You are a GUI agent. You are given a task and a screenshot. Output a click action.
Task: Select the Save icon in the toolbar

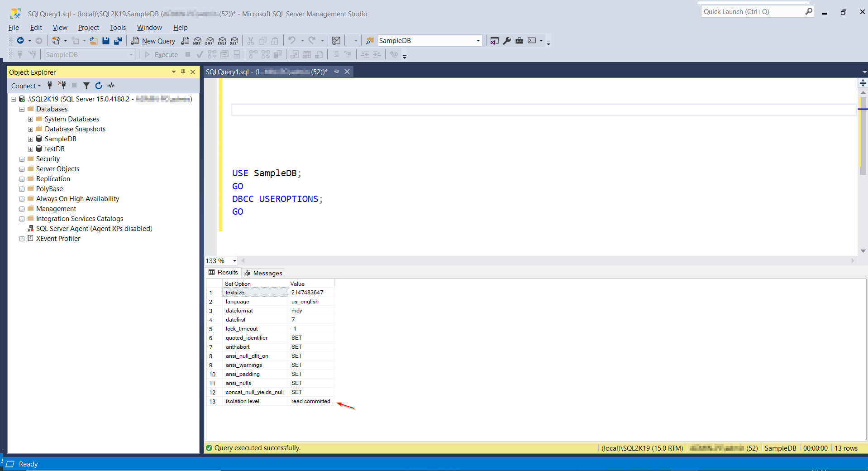coord(105,41)
